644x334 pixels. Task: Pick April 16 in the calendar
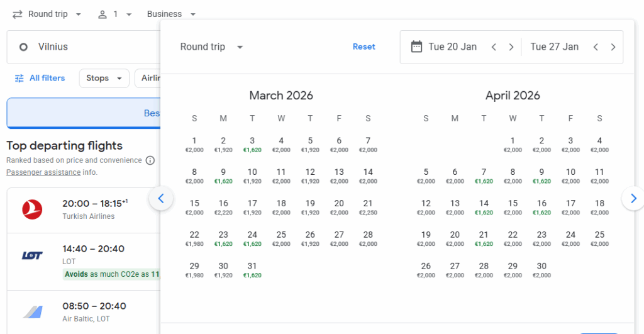click(541, 207)
